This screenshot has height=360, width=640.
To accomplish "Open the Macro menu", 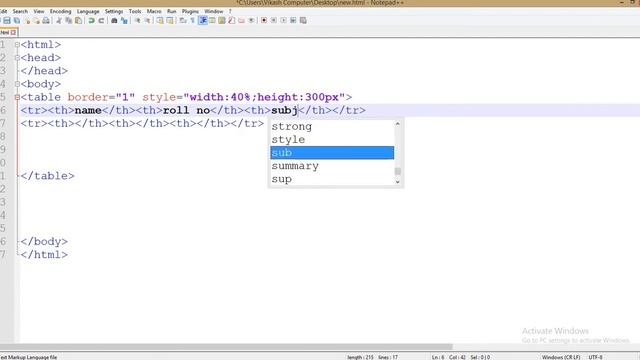I will point(154,11).
